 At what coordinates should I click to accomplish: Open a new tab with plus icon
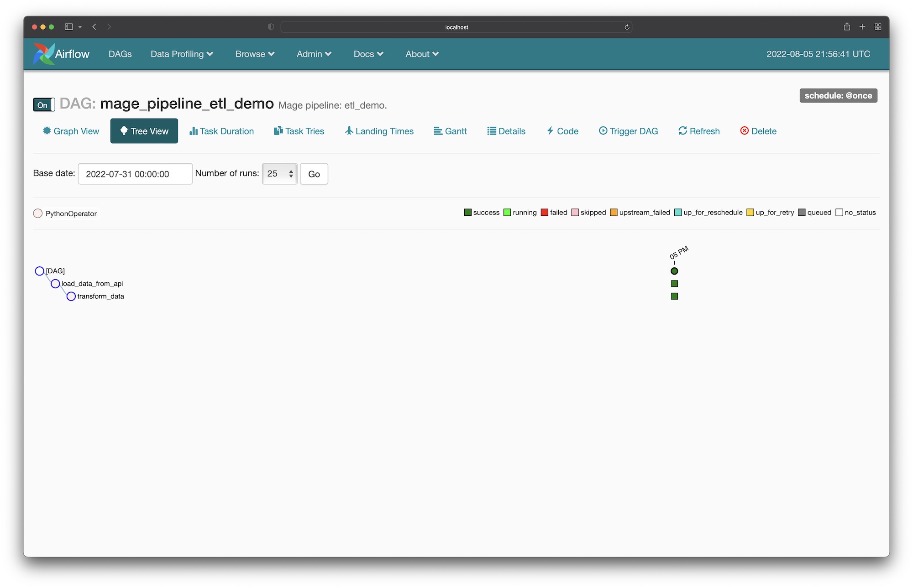(x=862, y=27)
